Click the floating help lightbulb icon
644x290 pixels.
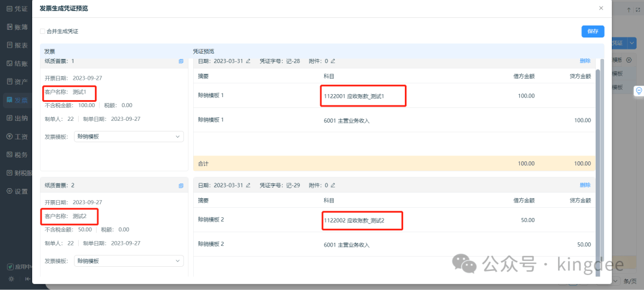coord(638,91)
